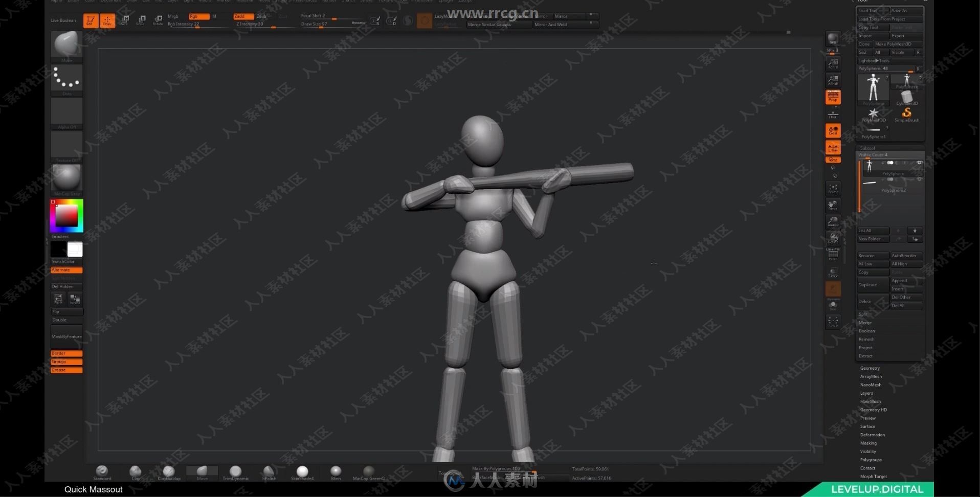This screenshot has height=497, width=980.
Task: Expand the Geometry palette
Action: click(870, 368)
